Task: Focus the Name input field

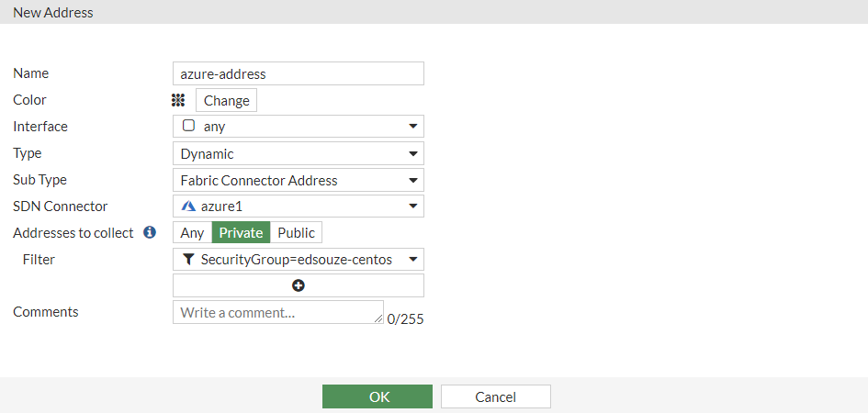Action: [298, 73]
